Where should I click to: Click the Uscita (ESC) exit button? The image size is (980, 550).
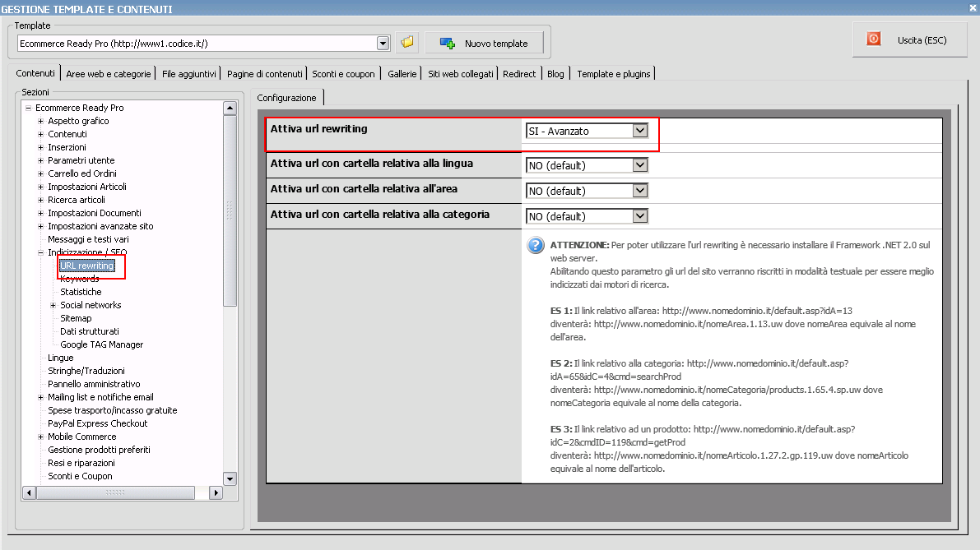(x=909, y=39)
